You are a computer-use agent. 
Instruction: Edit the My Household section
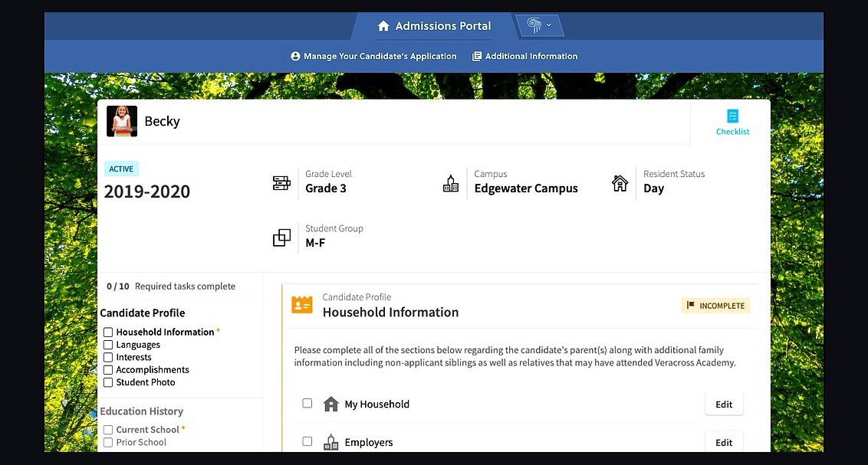point(724,404)
